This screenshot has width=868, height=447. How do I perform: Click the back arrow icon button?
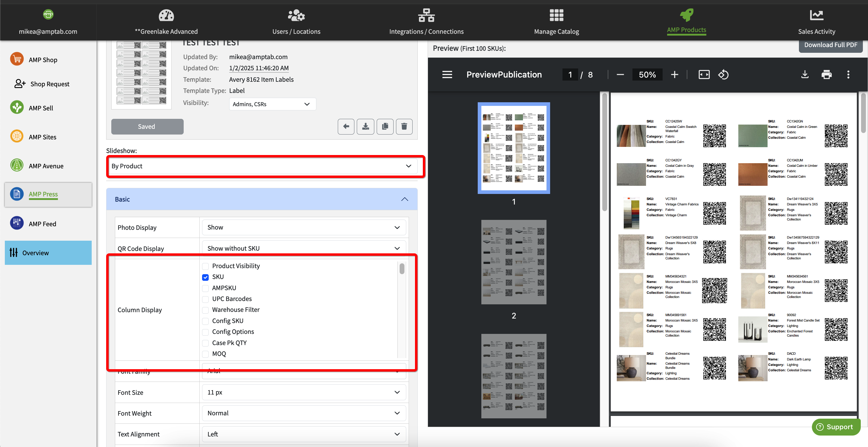coord(346,126)
